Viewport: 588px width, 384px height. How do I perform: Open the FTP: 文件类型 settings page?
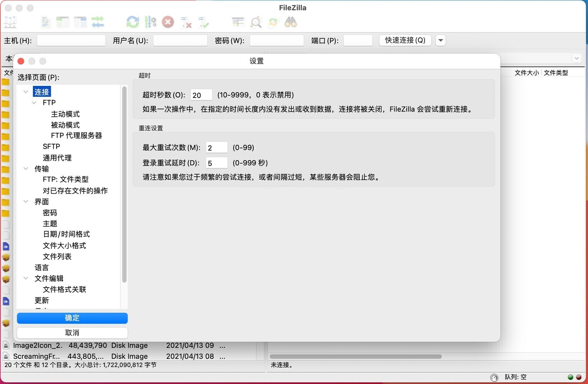(65, 179)
